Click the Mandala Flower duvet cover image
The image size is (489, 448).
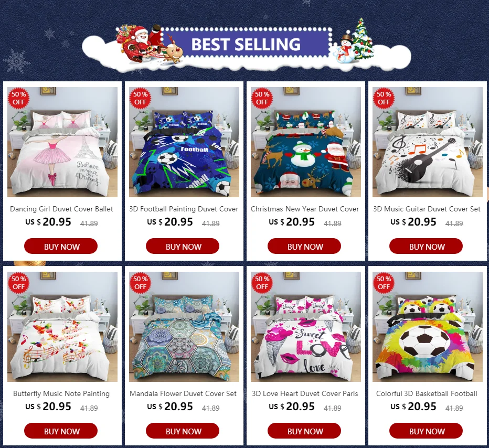tap(184, 327)
